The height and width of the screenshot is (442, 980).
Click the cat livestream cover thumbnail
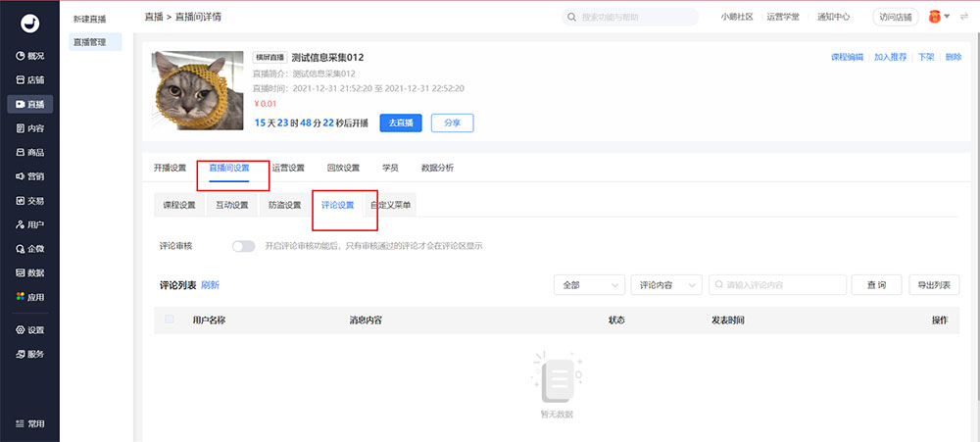point(197,90)
